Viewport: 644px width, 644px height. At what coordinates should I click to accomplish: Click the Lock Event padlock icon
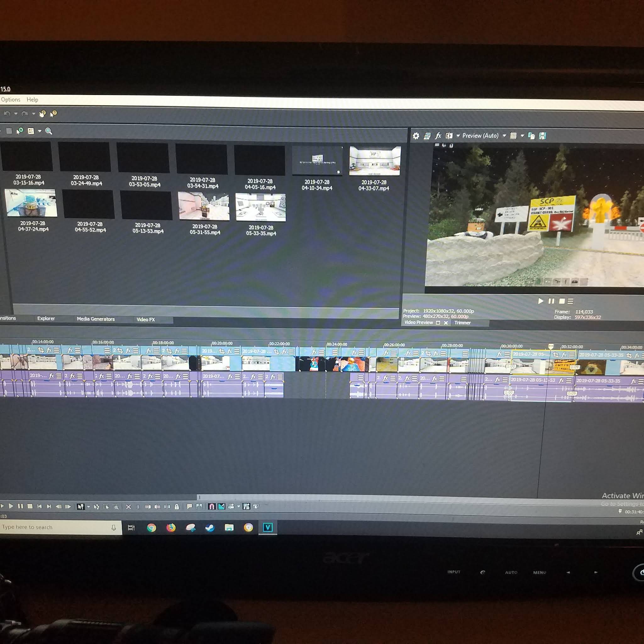(x=177, y=507)
